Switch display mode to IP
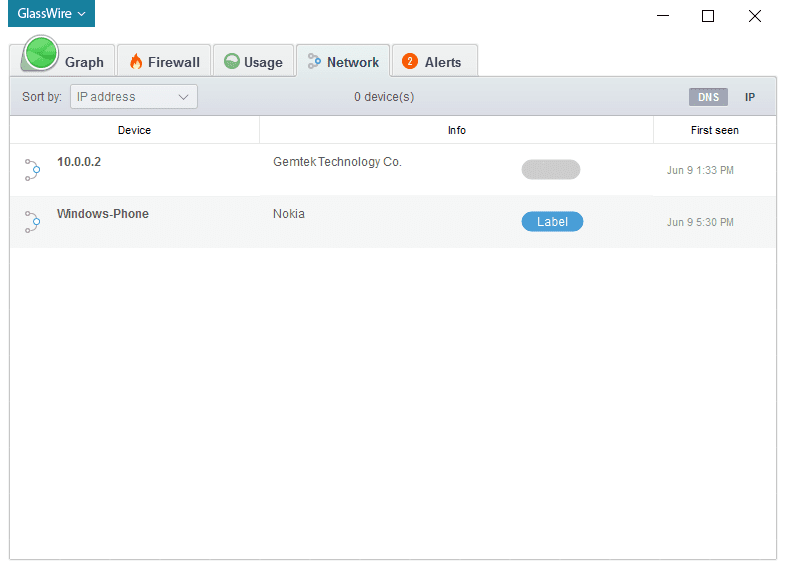786x569 pixels. (750, 97)
